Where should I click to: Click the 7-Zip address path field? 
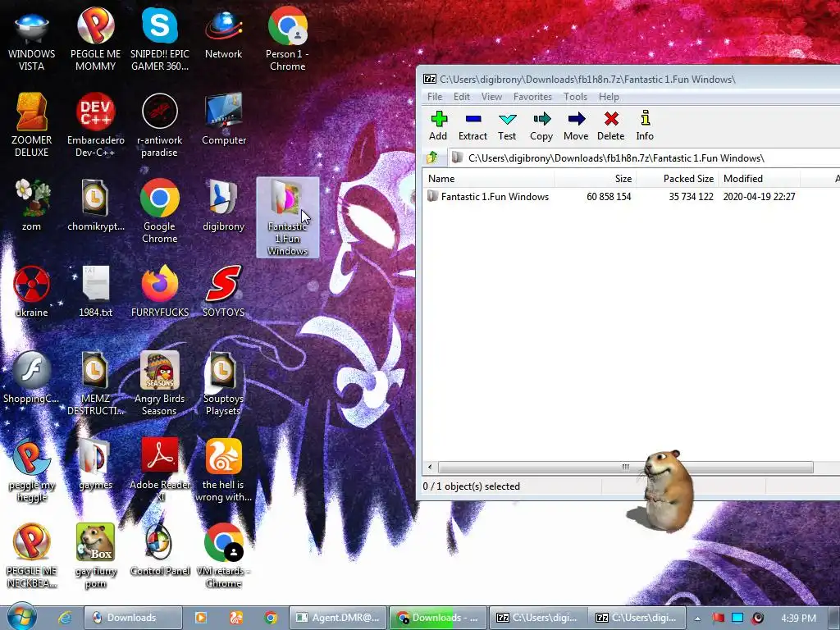click(643, 158)
